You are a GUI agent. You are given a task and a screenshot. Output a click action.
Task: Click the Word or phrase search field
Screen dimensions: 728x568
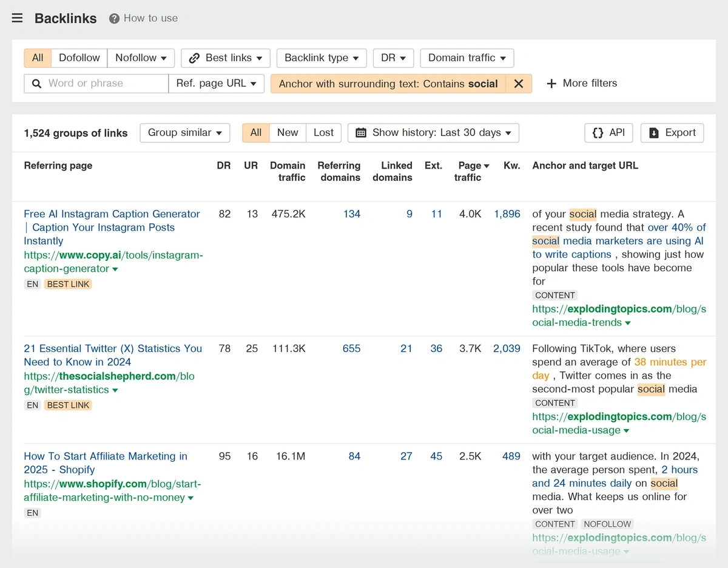click(96, 84)
